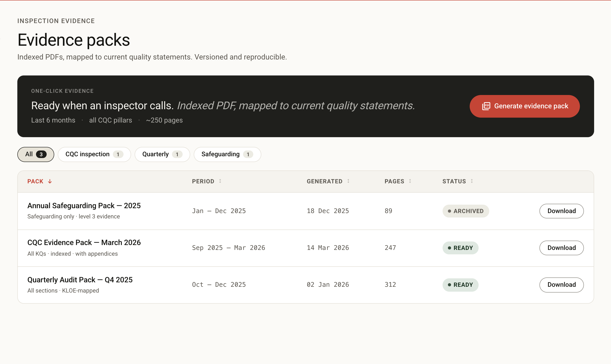The width and height of the screenshot is (611, 364).
Task: Click 'all CQC pillars' in banner
Action: point(110,120)
